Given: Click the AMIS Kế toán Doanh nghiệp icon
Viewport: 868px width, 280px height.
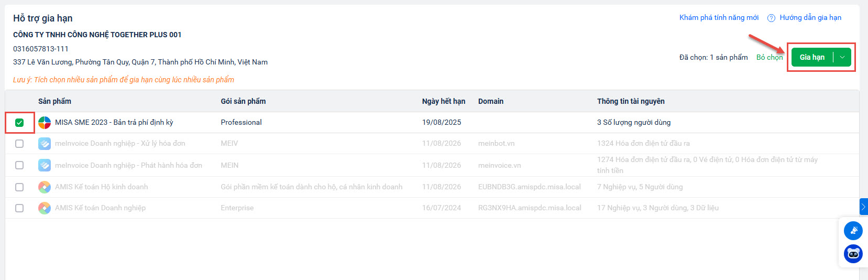Looking at the screenshot, I should [45, 208].
